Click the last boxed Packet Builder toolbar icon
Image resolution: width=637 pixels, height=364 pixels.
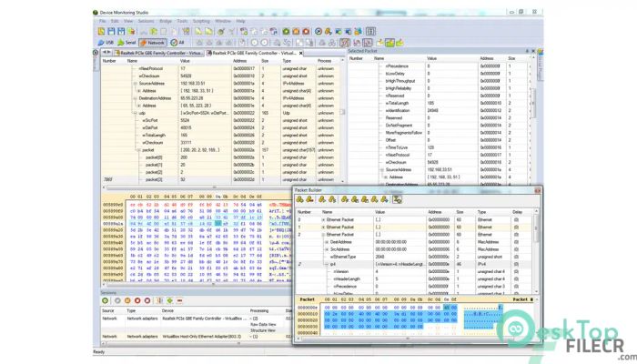(398, 199)
